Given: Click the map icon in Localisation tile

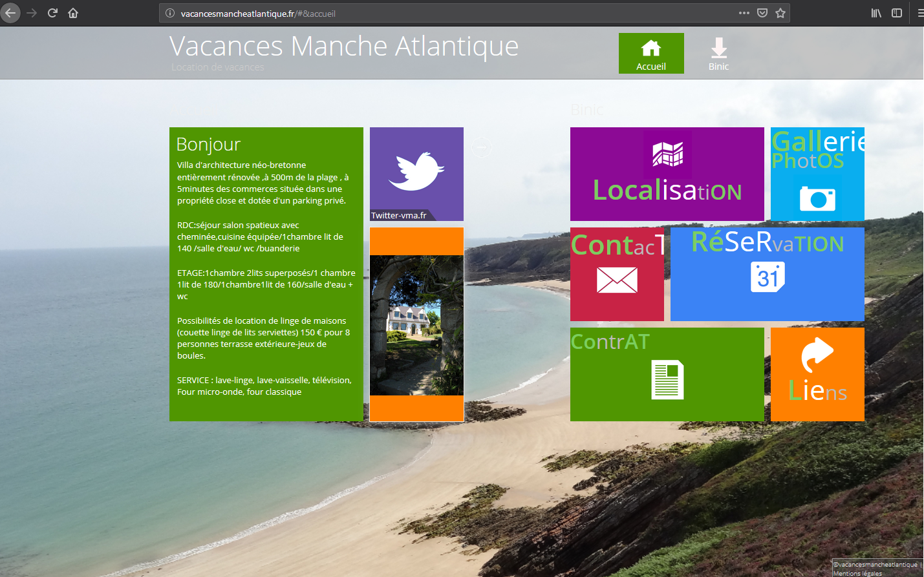Looking at the screenshot, I should (667, 154).
